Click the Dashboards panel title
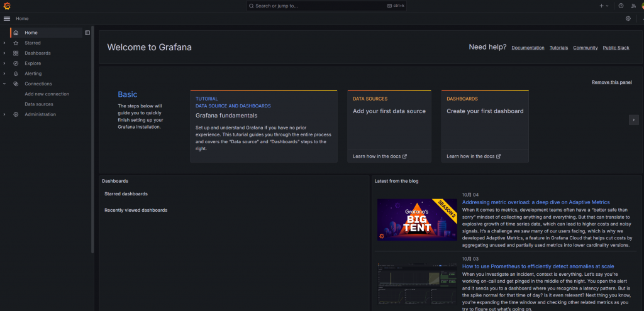This screenshot has width=644, height=311. [x=115, y=181]
